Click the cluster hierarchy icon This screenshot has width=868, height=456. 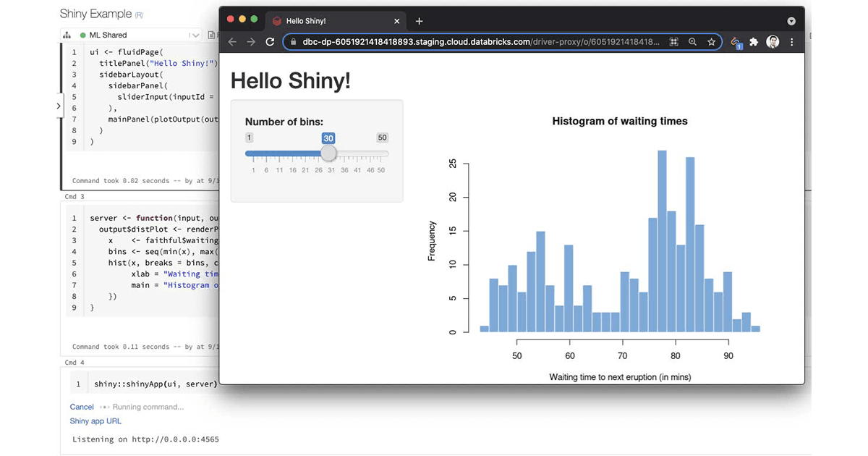(67, 35)
